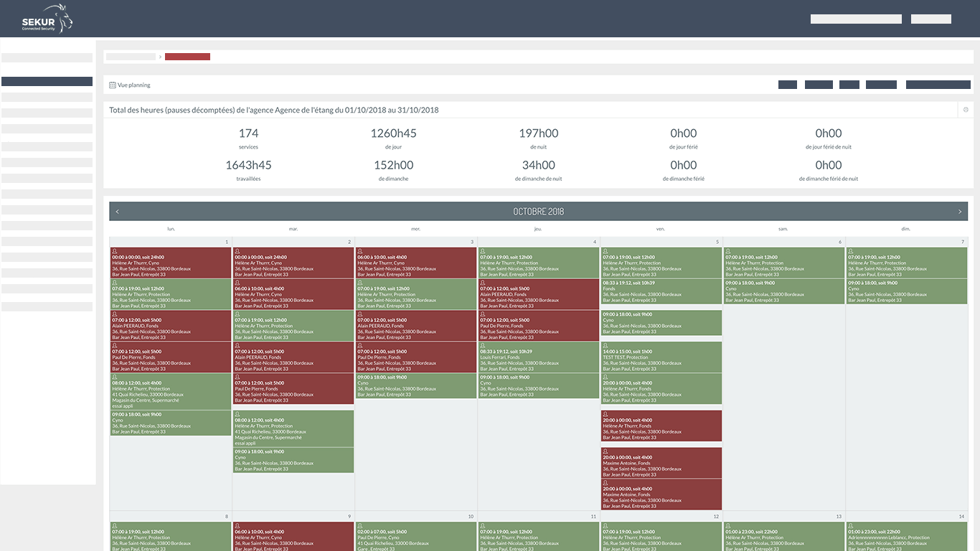This screenshot has width=980, height=551.
Task: Click person icon on Monday 1's 24h00 shift
Action: click(114, 251)
